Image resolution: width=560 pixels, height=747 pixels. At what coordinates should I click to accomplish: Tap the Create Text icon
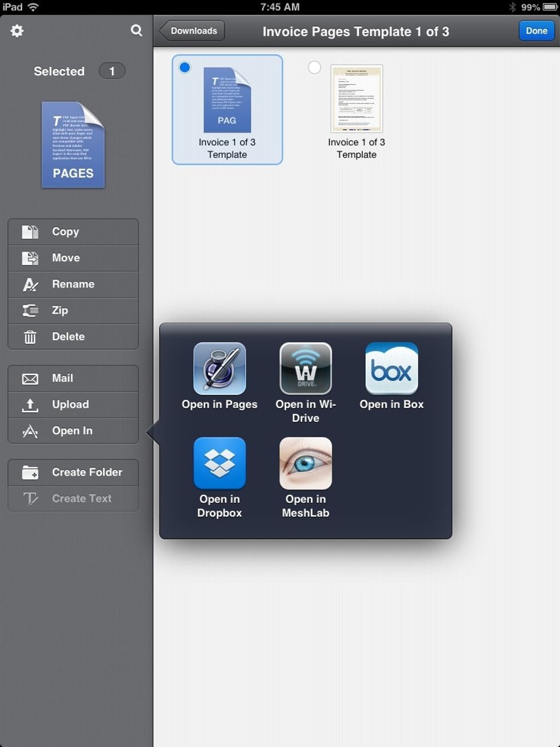point(30,499)
